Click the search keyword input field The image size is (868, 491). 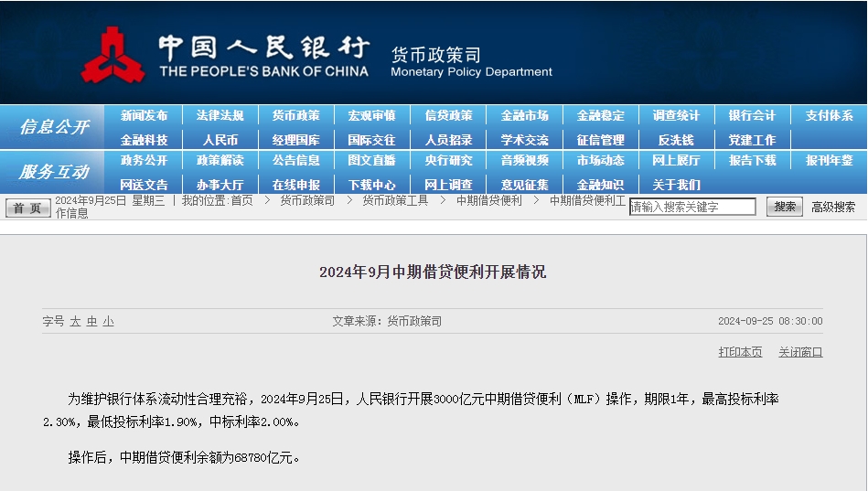(692, 207)
